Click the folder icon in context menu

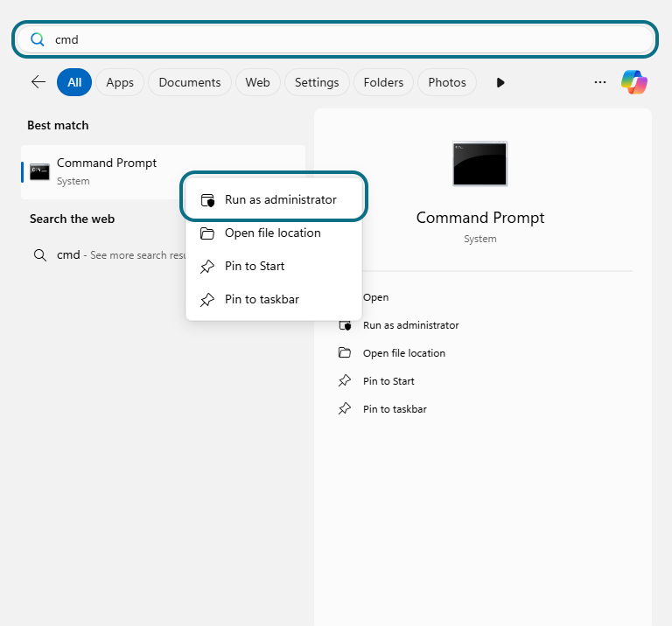click(207, 233)
